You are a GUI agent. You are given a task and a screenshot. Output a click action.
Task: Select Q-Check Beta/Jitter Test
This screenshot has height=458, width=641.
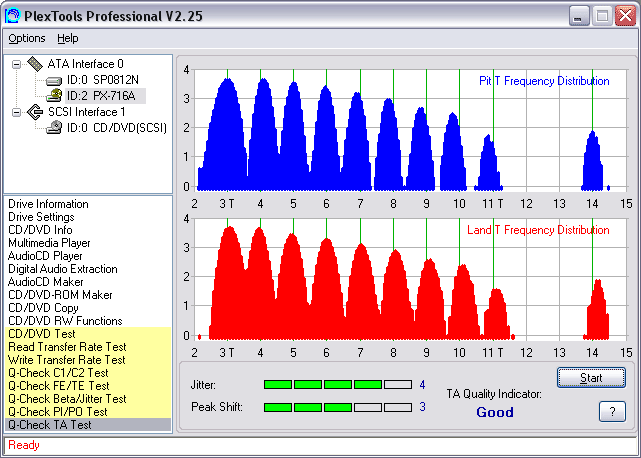pyautogui.click(x=88, y=399)
